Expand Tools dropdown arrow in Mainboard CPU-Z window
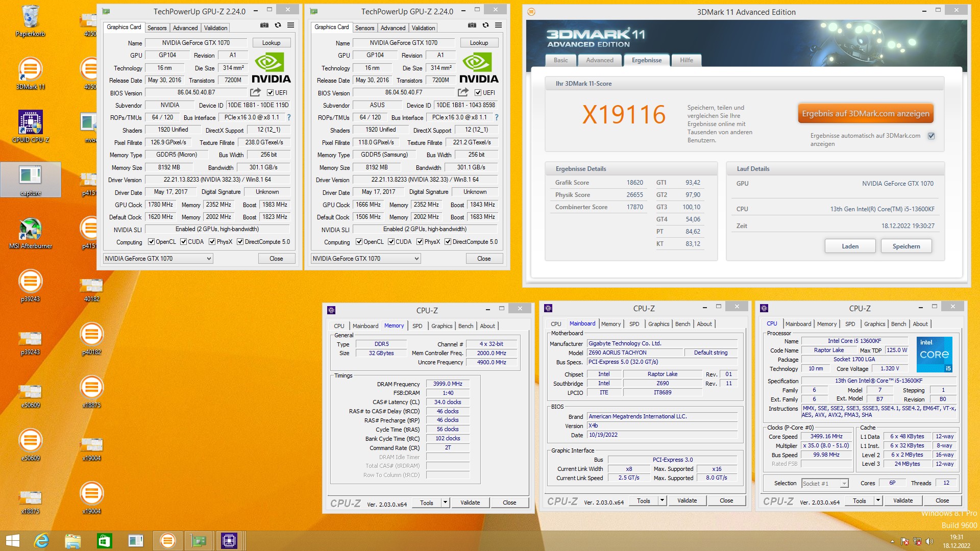This screenshot has width=980, height=551. point(662,500)
